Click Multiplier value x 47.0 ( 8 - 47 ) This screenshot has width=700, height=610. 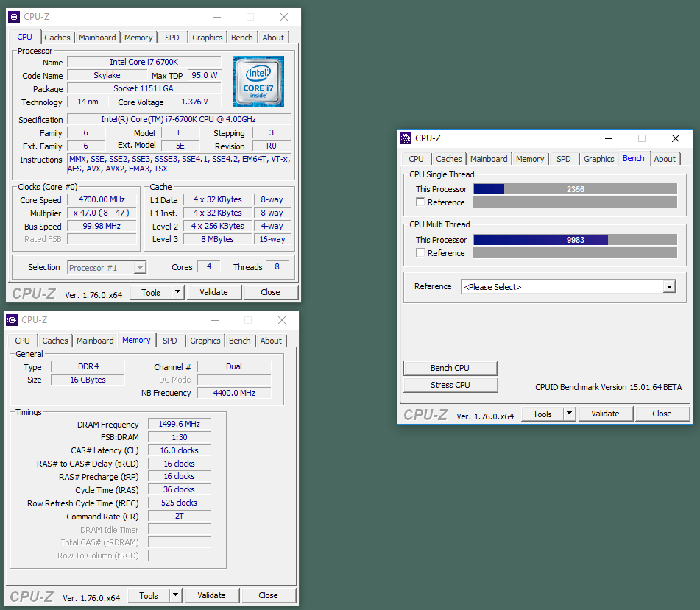pyautogui.click(x=102, y=213)
